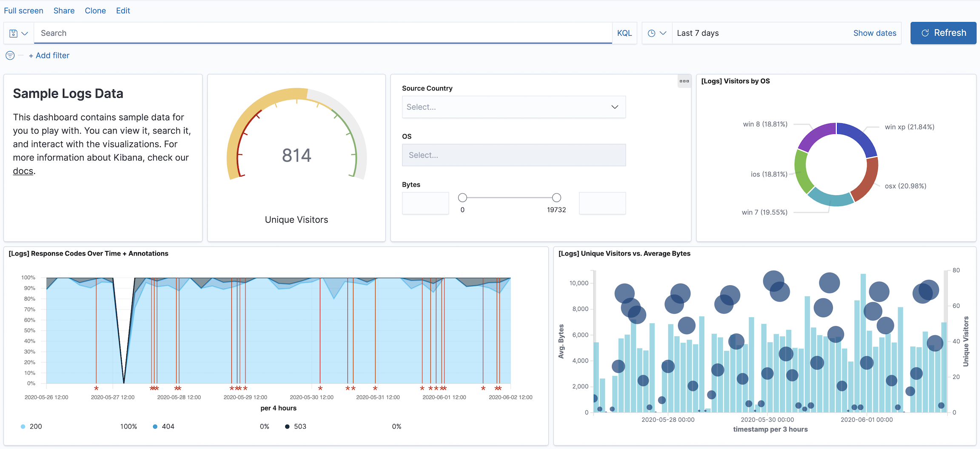Click the docs link in Sample Logs Data

(23, 171)
